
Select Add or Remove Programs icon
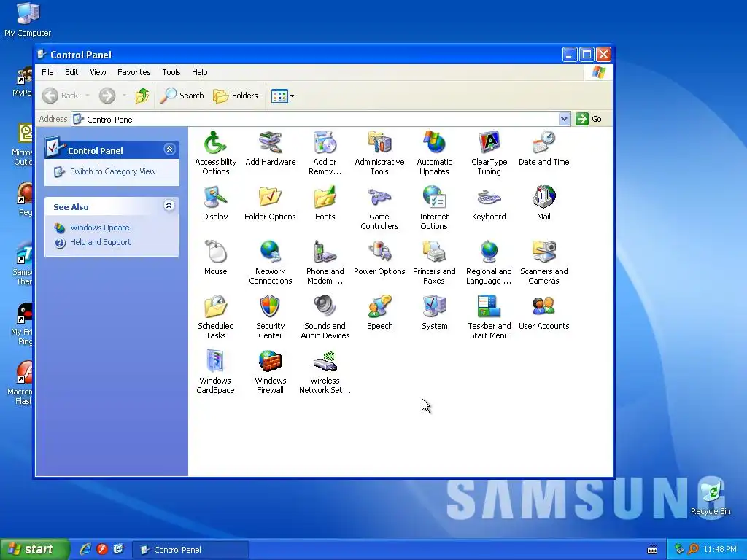[x=325, y=143]
